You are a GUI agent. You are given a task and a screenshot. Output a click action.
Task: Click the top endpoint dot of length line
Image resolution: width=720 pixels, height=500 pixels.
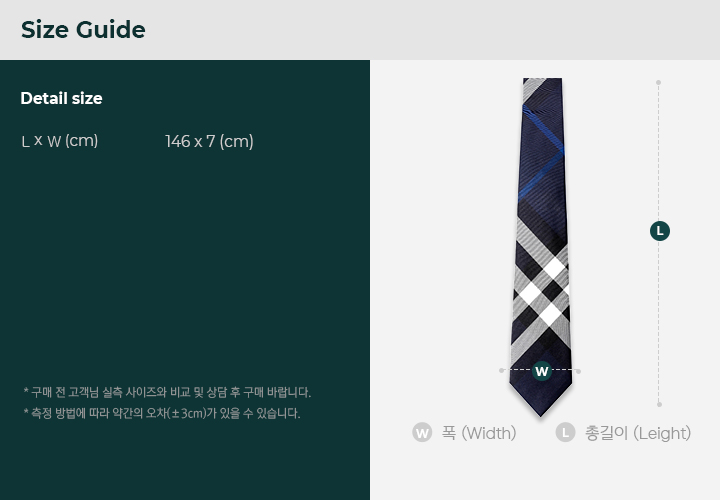pyautogui.click(x=658, y=83)
